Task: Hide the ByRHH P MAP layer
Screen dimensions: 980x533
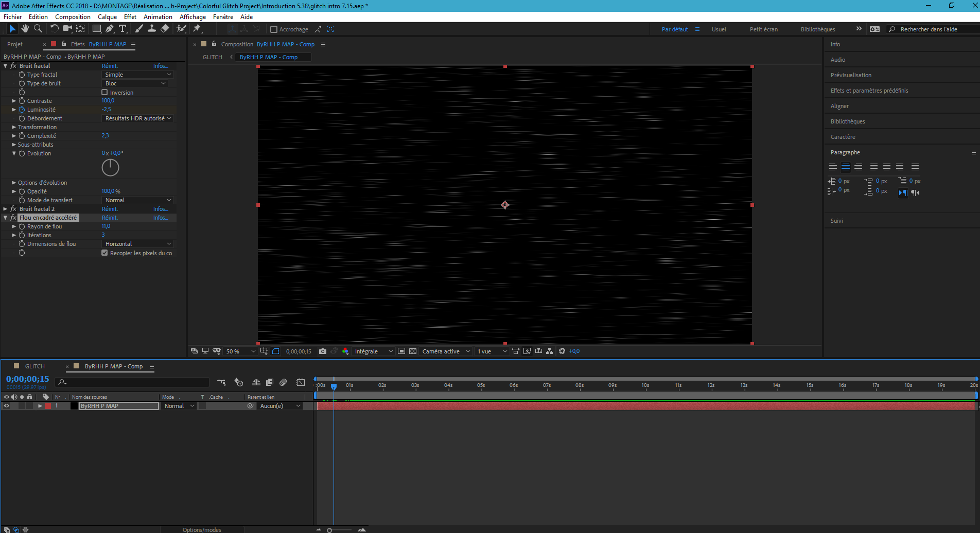Action: (x=6, y=406)
